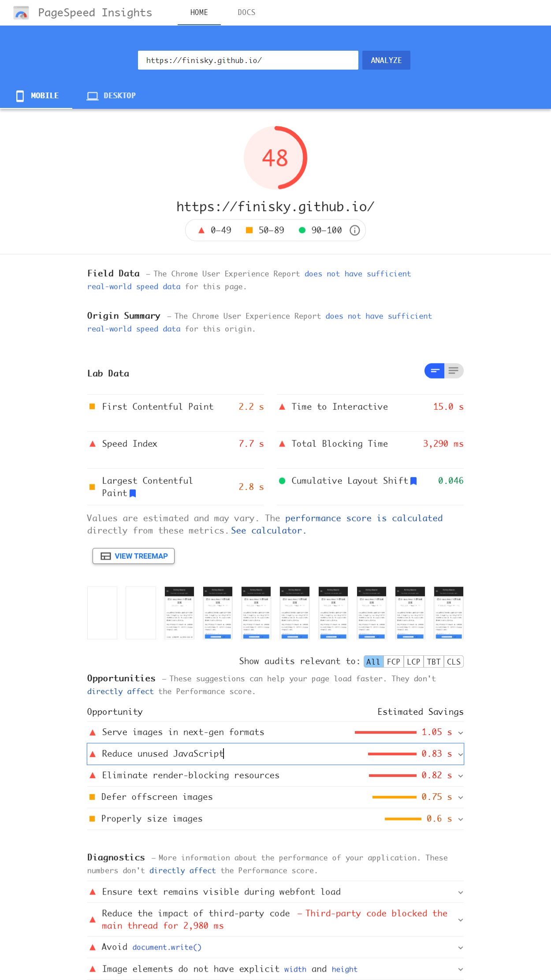Click the URL input field
The image size is (551, 980).
(248, 60)
